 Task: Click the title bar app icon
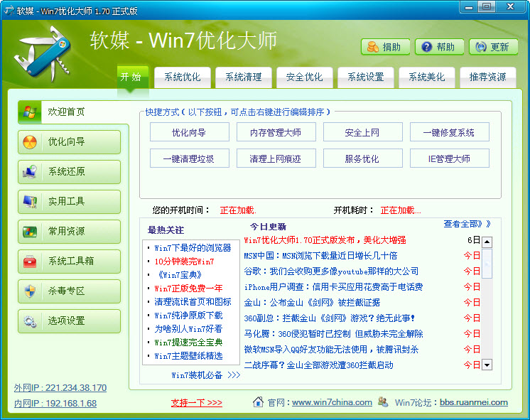click(x=9, y=10)
